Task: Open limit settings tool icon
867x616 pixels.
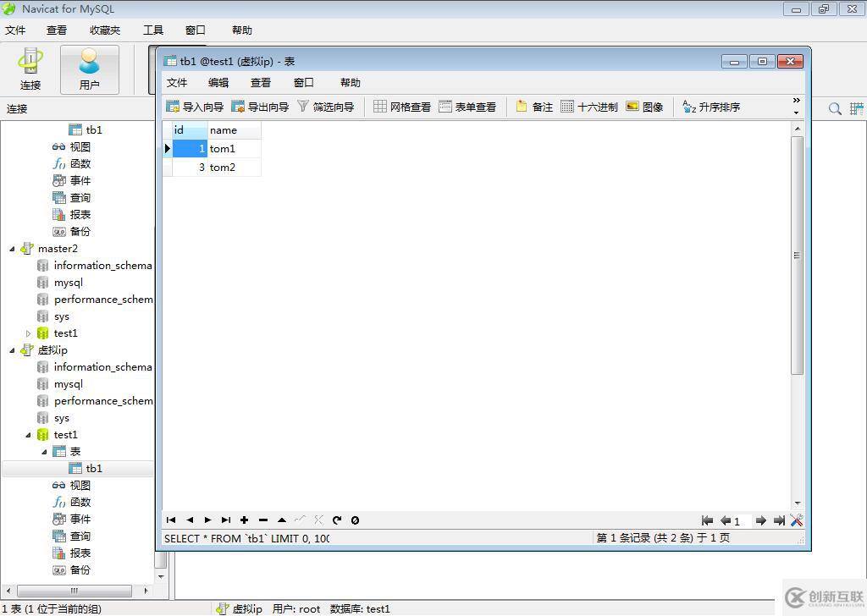Action: (x=797, y=520)
